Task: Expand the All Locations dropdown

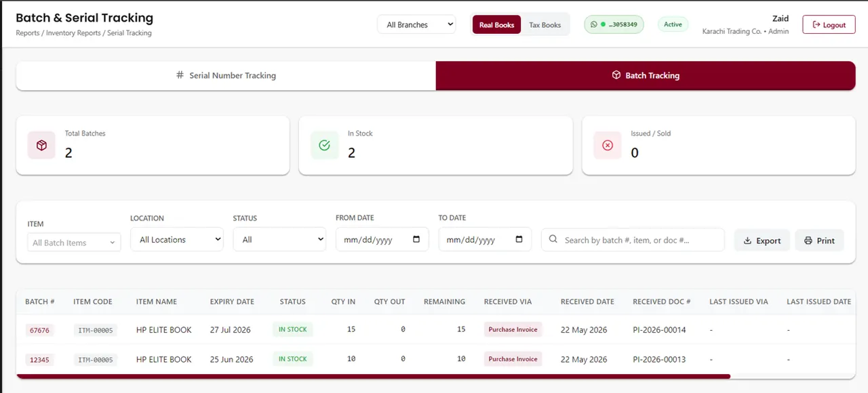Action: pyautogui.click(x=177, y=239)
